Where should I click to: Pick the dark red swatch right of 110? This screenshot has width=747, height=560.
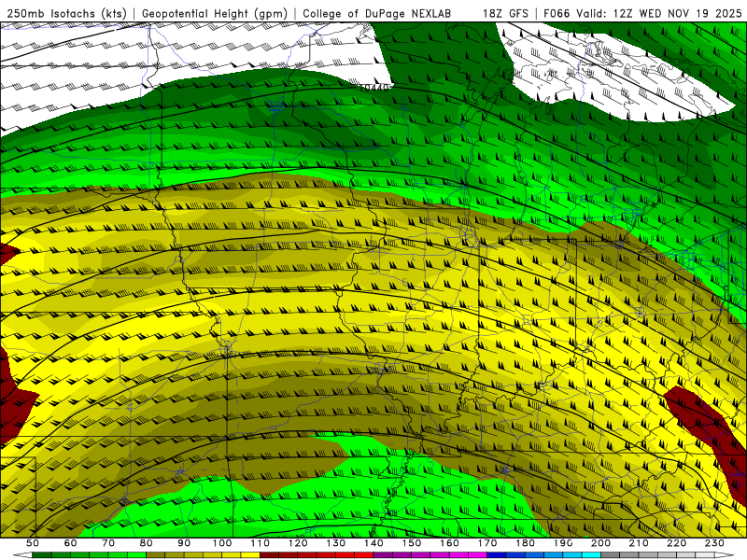269,555
